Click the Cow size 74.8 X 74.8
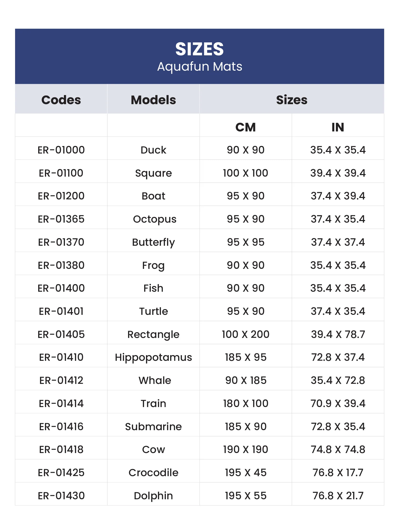399x532 pixels. pos(338,449)
